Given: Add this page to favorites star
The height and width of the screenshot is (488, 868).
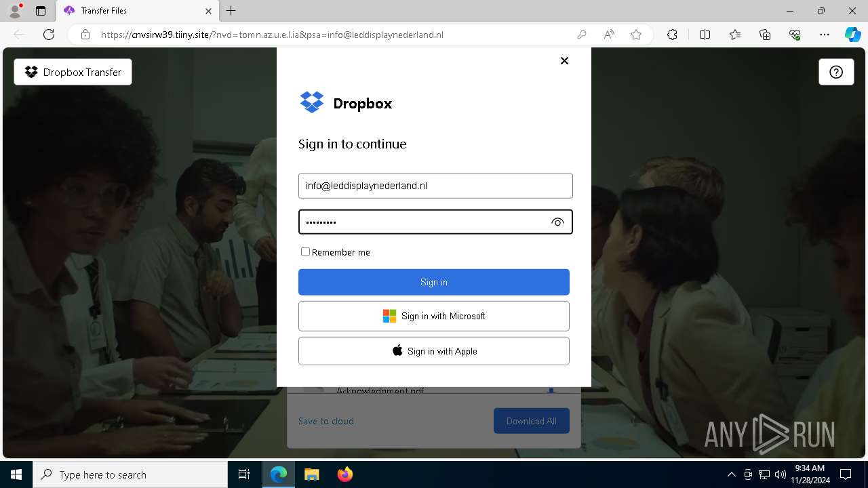Looking at the screenshot, I should 636,35.
